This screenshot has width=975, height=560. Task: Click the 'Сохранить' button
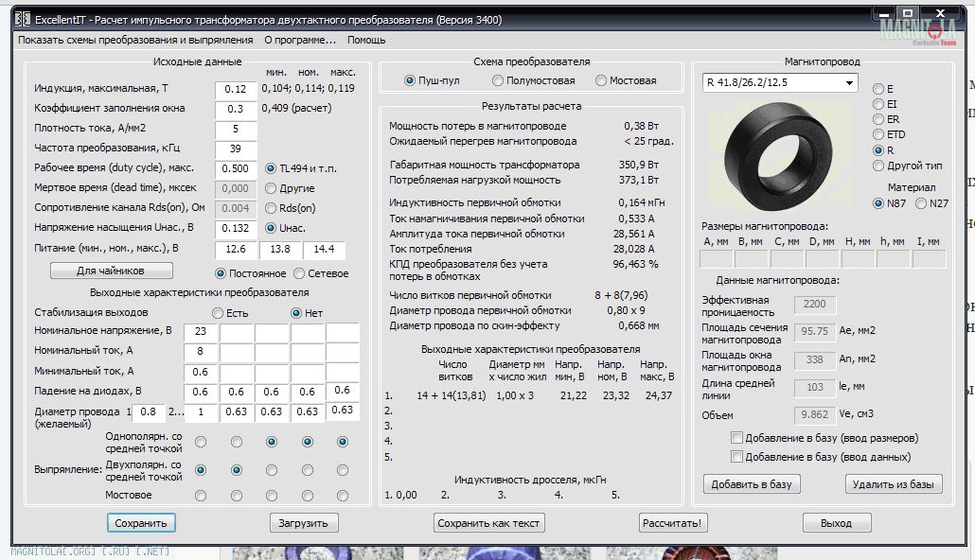[140, 523]
